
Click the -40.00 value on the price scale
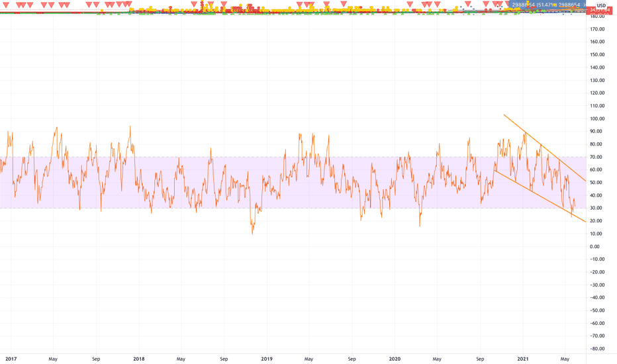(597, 298)
